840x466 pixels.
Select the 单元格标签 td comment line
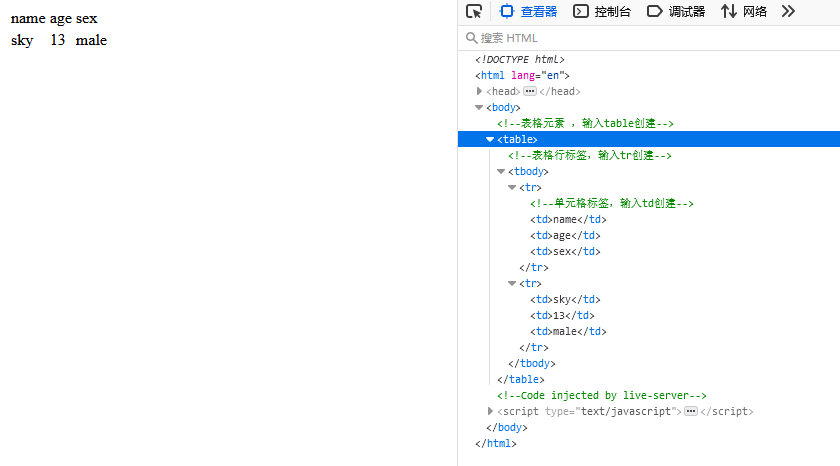coord(612,204)
